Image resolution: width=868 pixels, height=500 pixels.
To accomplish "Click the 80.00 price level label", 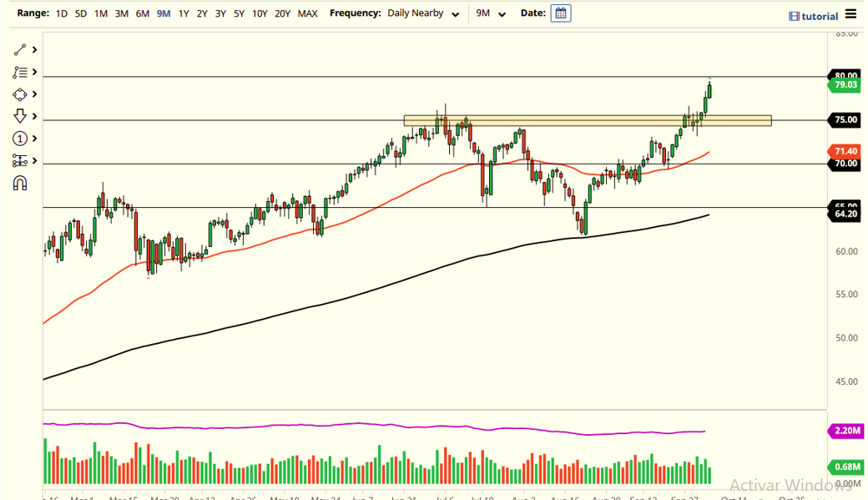I will pyautogui.click(x=845, y=75).
